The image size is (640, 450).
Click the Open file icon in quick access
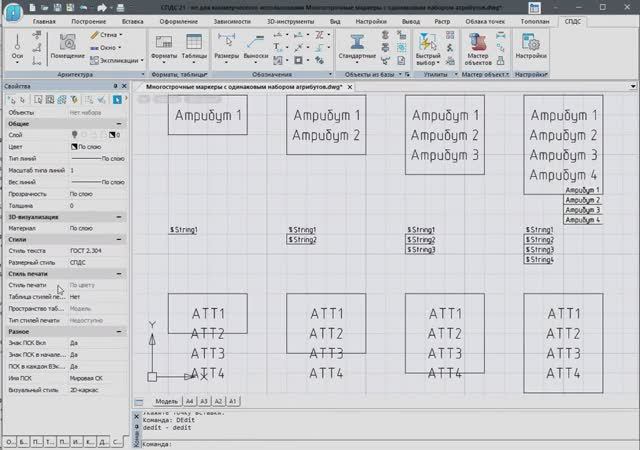(45, 7)
